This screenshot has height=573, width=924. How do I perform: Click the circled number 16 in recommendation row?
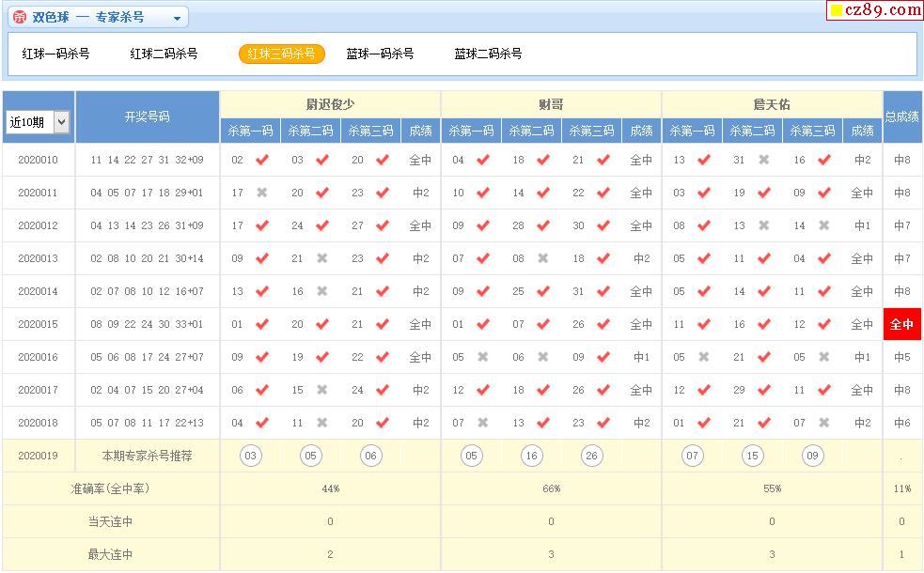point(532,457)
